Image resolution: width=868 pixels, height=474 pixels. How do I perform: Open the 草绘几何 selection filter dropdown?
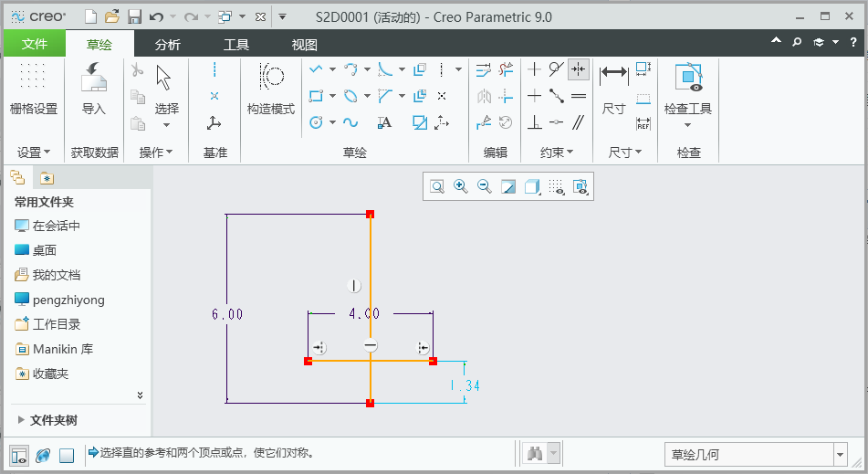[x=840, y=454]
